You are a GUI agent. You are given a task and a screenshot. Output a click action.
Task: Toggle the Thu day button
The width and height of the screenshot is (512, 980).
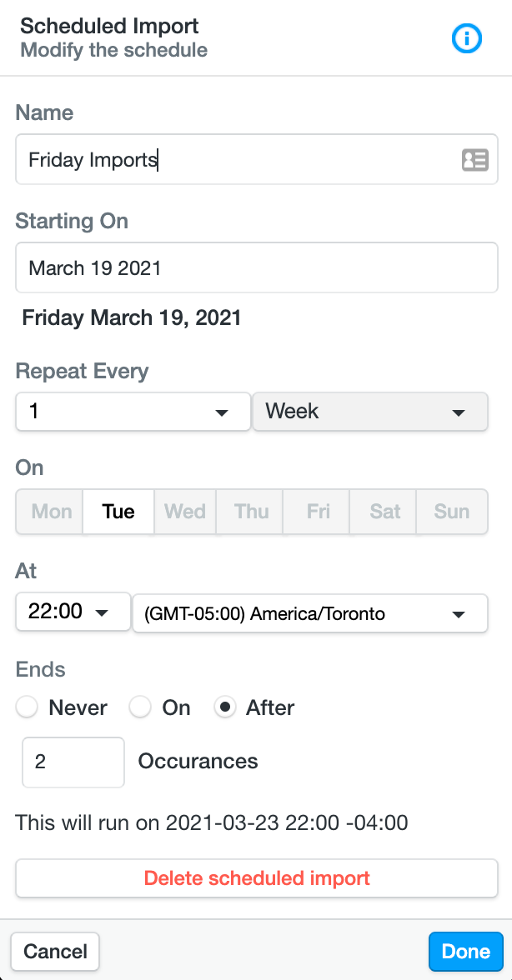tap(251, 511)
